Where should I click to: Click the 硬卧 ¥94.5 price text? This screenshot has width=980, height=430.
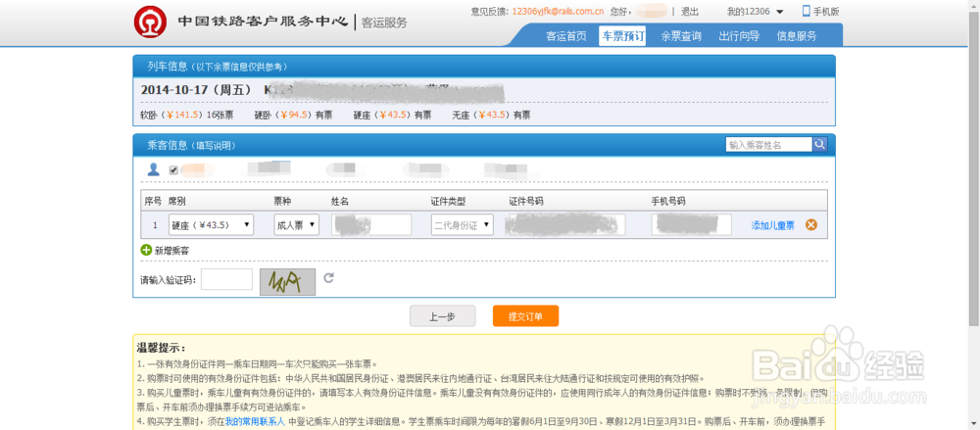(293, 115)
